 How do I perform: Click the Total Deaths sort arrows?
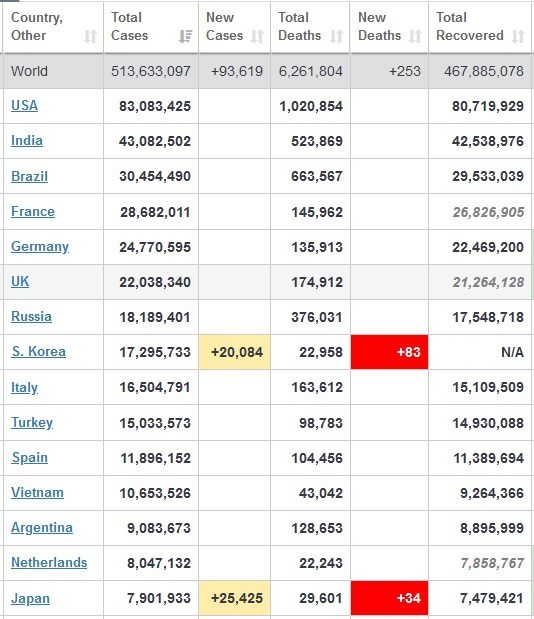point(336,36)
